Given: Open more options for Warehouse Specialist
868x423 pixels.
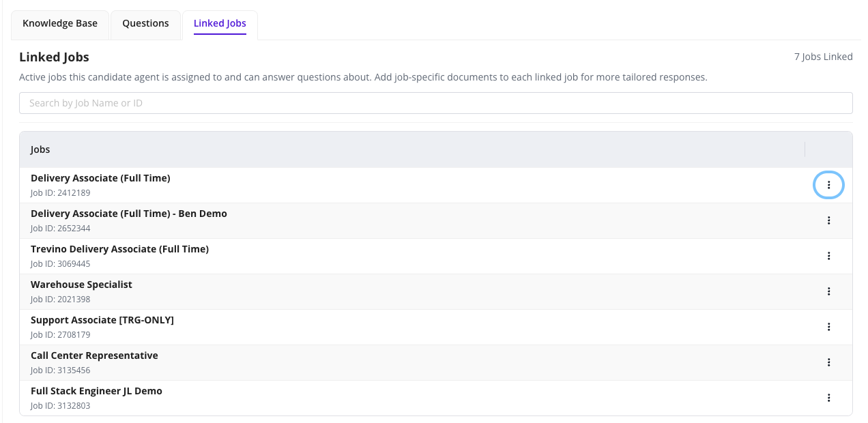Looking at the screenshot, I should pos(829,291).
